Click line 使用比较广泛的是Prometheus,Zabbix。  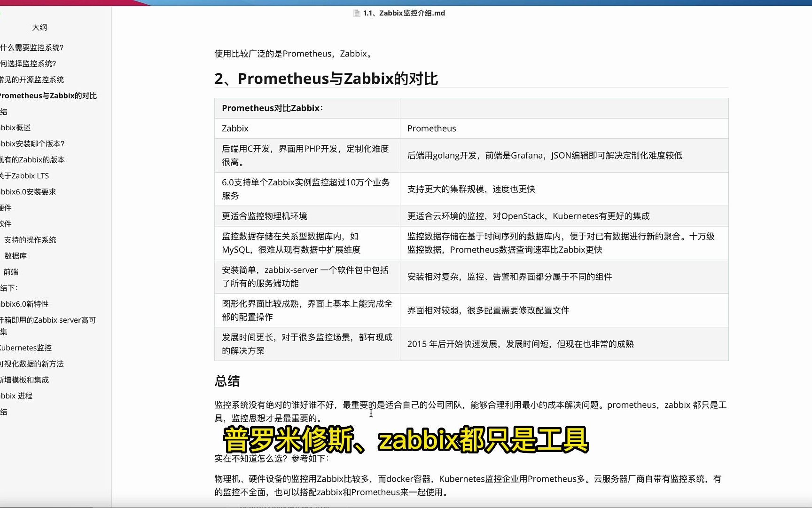point(294,54)
